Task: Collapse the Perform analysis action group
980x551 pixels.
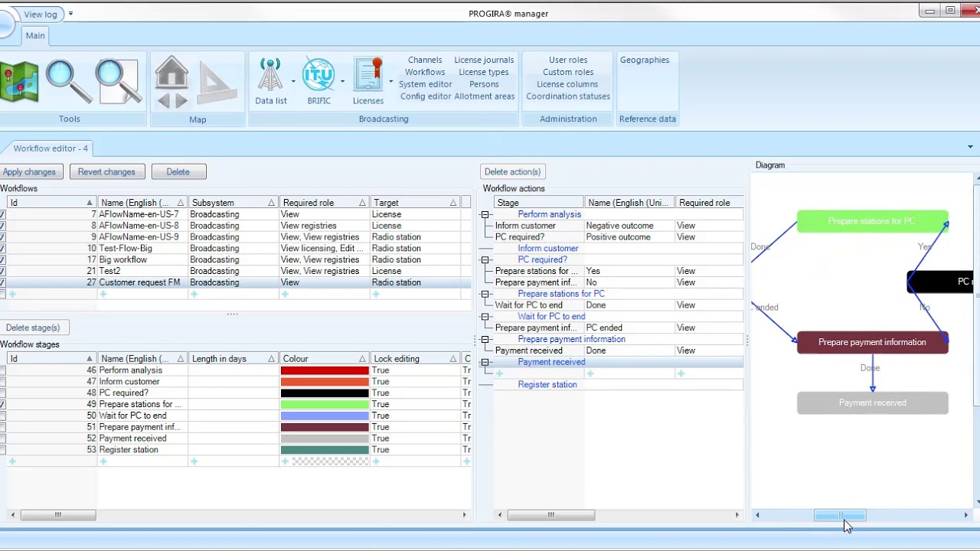Action: coord(485,214)
